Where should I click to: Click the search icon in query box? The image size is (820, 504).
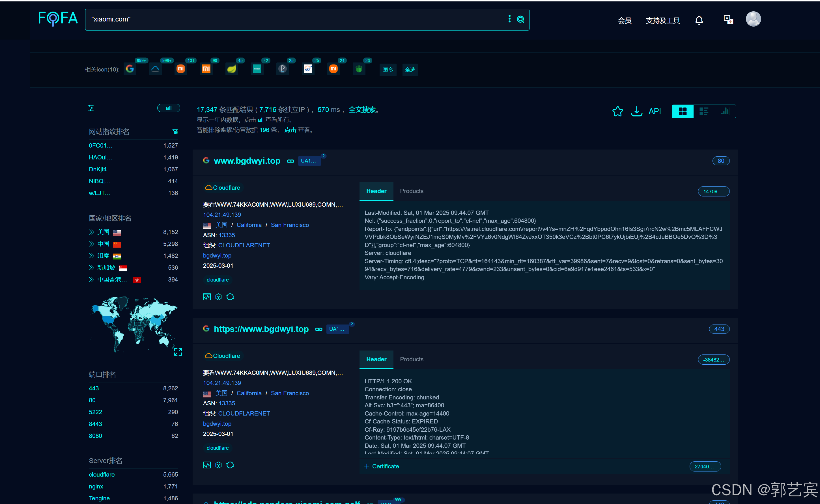click(x=520, y=19)
